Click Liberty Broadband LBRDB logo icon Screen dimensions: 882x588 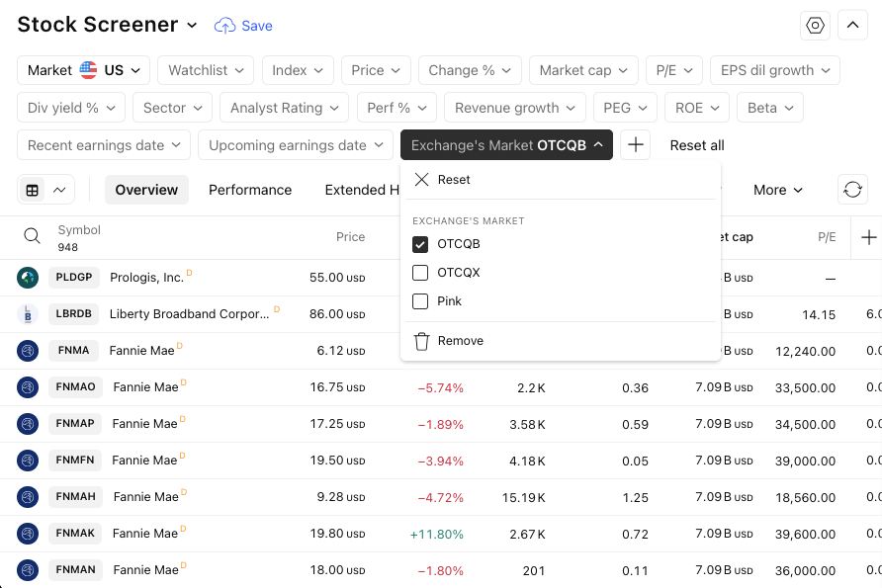tap(28, 314)
